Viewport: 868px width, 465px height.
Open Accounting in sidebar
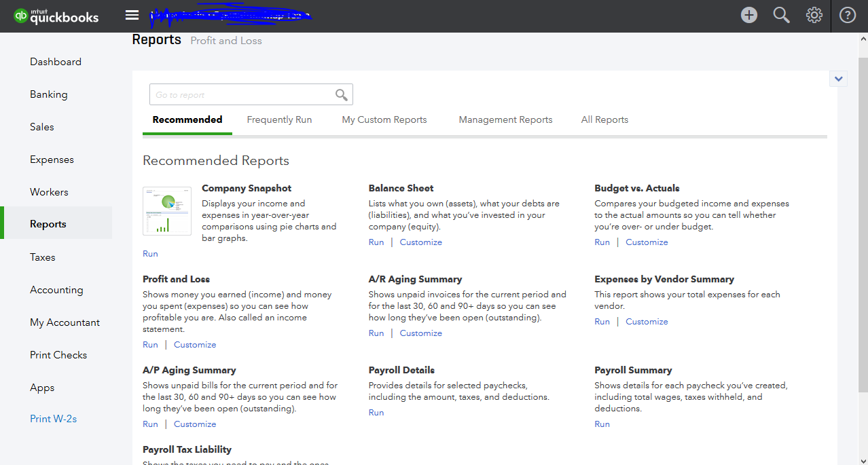click(56, 290)
